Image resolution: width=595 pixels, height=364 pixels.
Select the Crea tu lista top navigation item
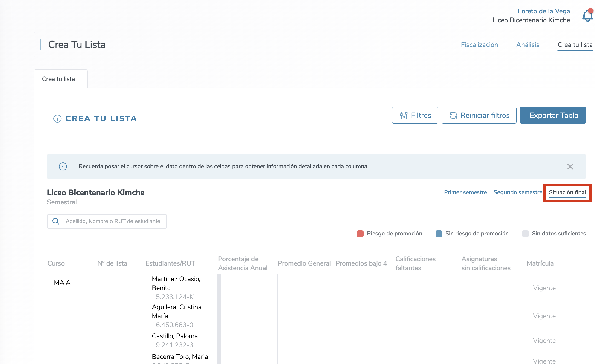(x=575, y=45)
